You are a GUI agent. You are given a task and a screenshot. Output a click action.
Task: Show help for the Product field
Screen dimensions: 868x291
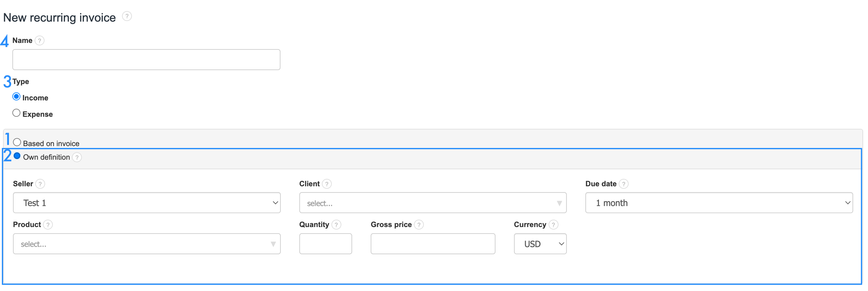[48, 225]
